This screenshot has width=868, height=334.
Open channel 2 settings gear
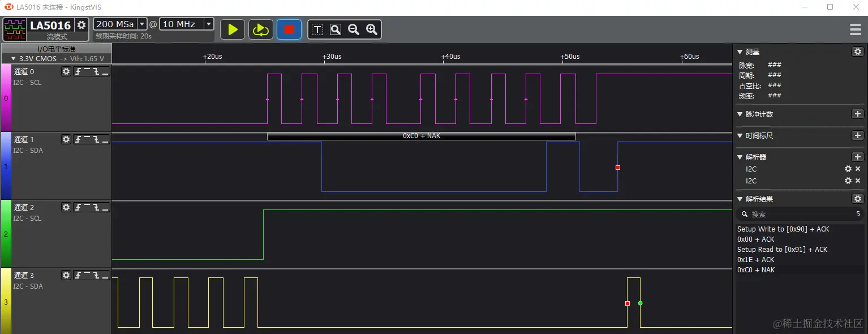click(x=66, y=207)
